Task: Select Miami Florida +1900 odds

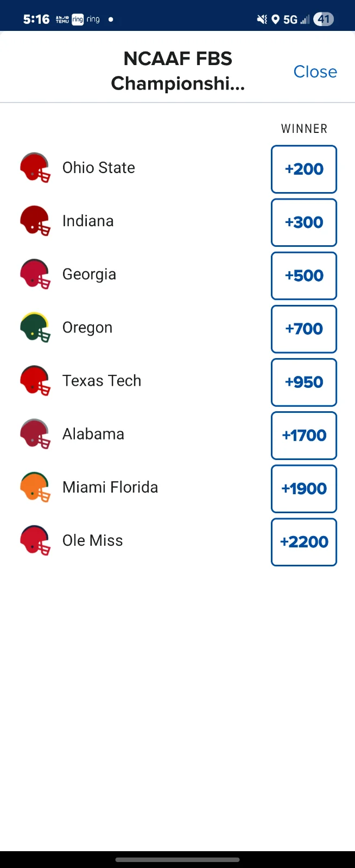Action: click(x=304, y=488)
